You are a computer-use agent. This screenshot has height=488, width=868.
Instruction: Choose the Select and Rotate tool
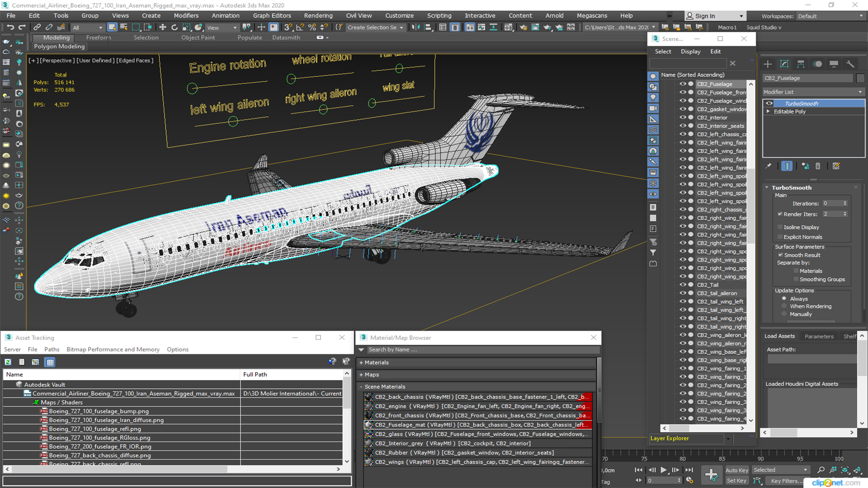(x=175, y=28)
